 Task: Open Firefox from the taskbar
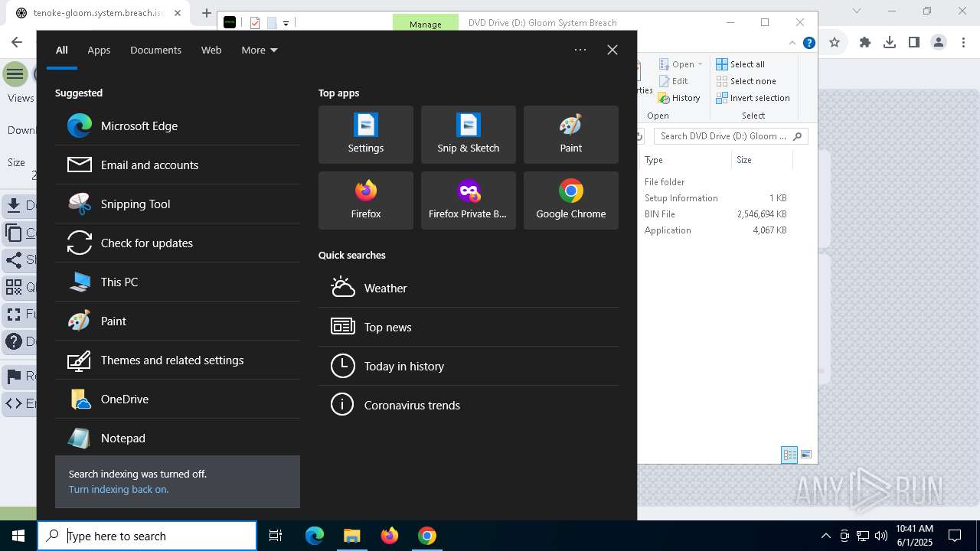tap(390, 536)
